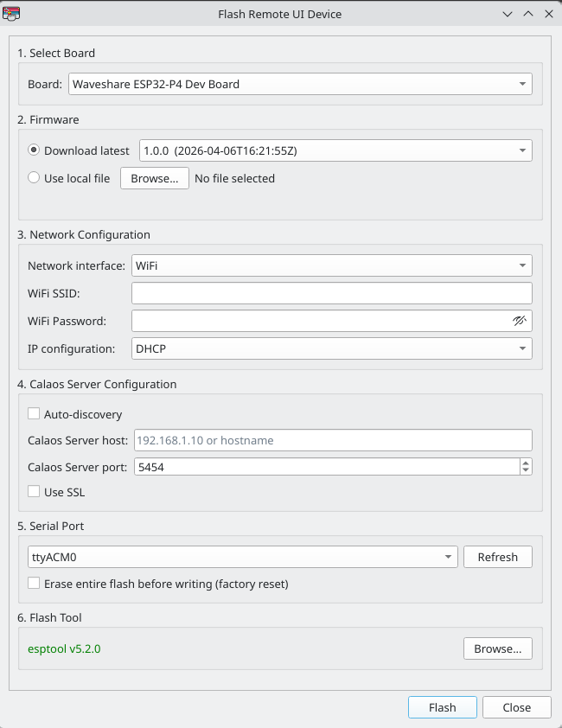Close window using title bar X

click(548, 14)
